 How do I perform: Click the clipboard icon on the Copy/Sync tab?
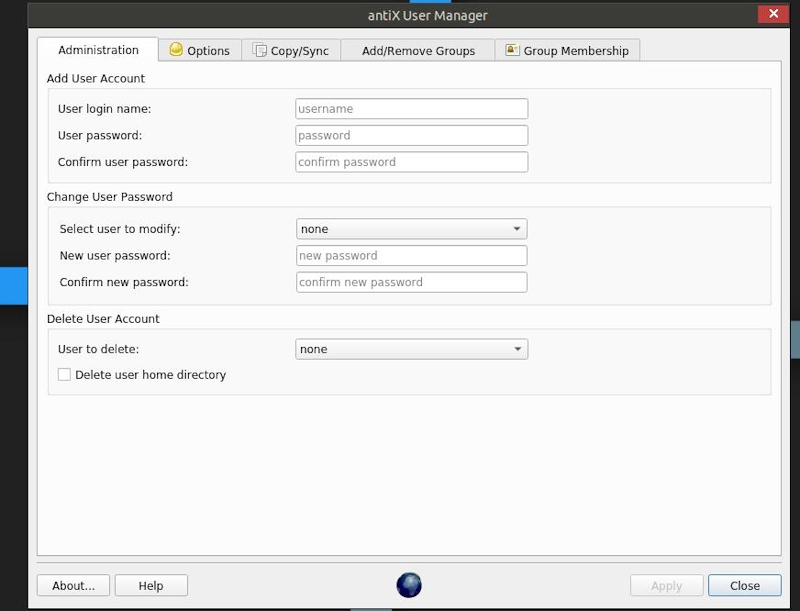pos(259,49)
